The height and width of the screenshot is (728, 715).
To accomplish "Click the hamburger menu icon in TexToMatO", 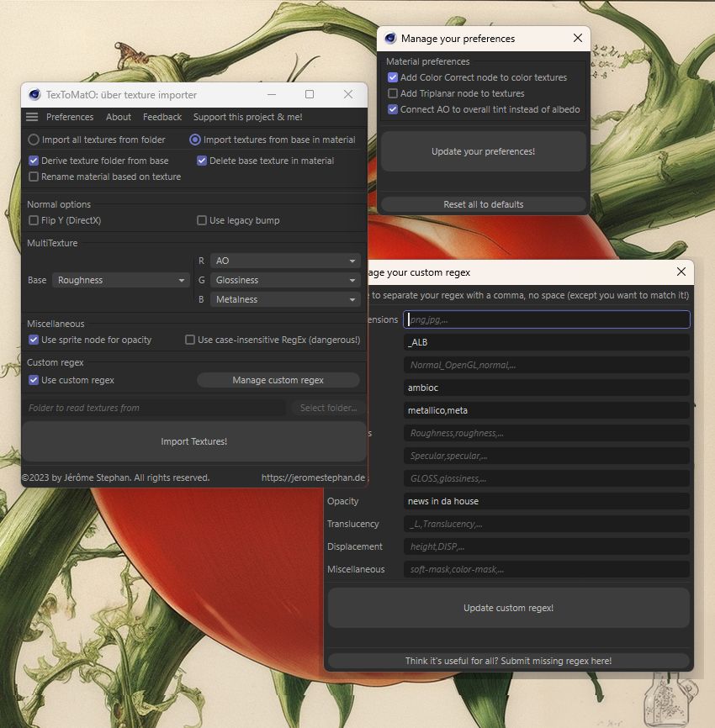I will [x=32, y=117].
